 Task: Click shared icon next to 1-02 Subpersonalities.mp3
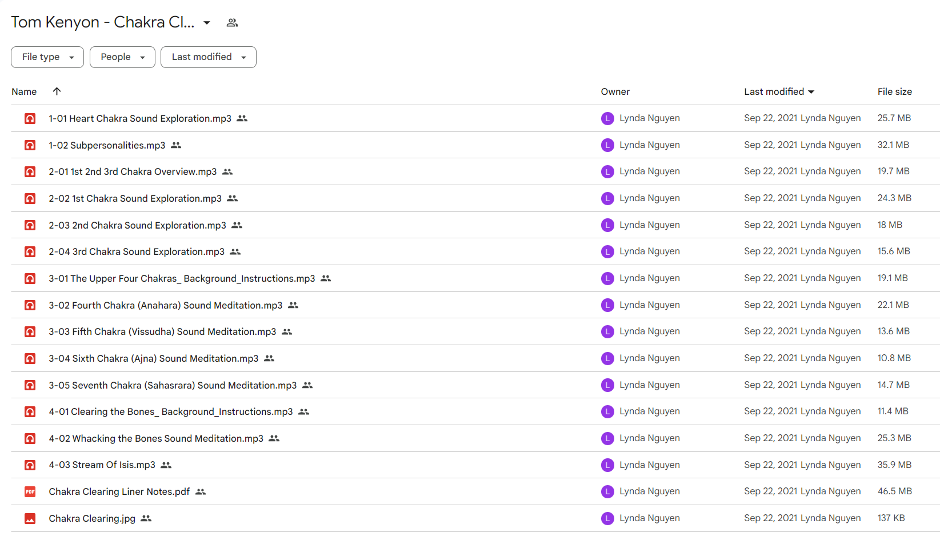(x=176, y=145)
